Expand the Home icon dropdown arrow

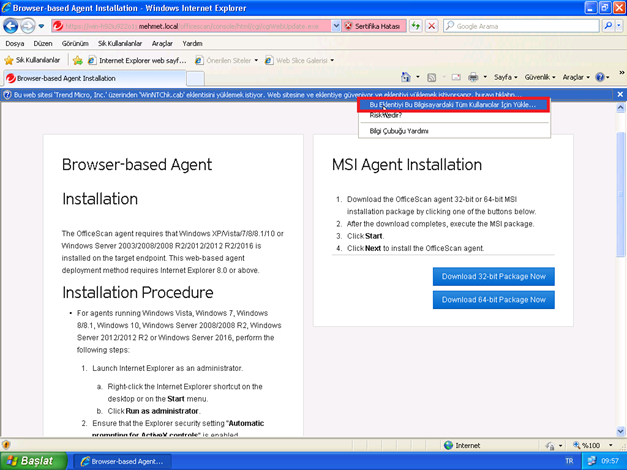click(x=417, y=77)
